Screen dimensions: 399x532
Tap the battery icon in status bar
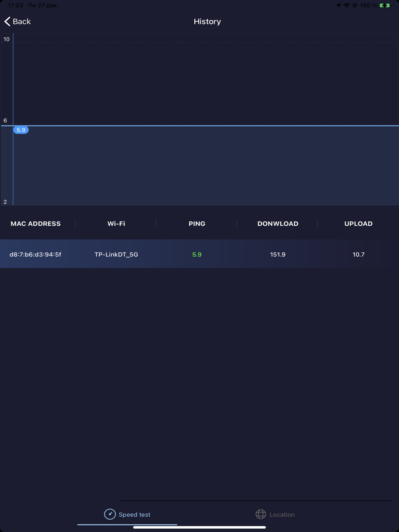[x=385, y=5]
